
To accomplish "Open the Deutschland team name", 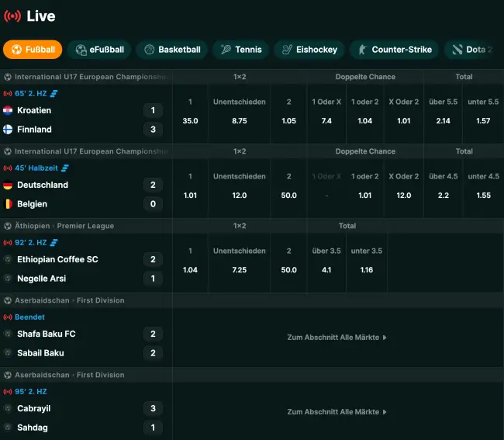I will [43, 185].
